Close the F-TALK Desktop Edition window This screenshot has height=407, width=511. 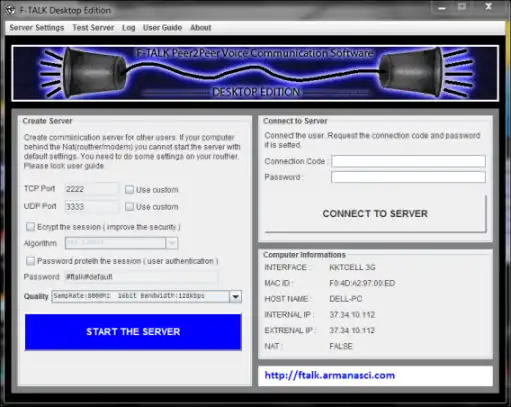(x=489, y=7)
